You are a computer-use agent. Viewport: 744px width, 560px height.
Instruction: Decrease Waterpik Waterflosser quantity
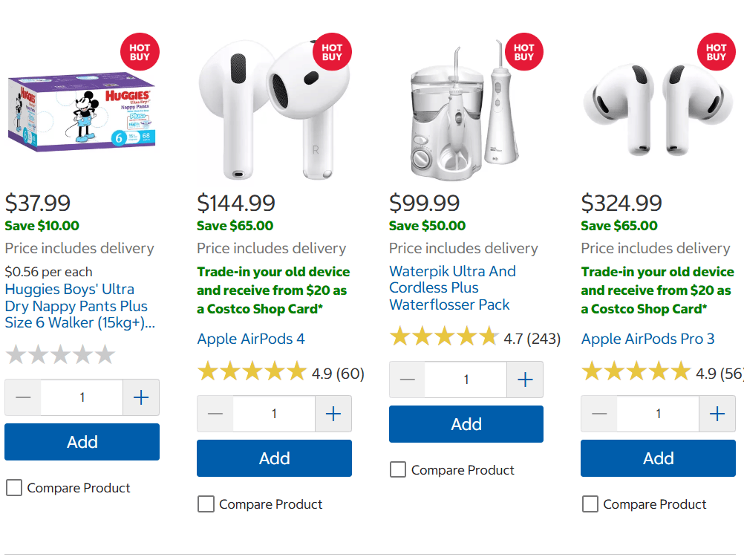(407, 380)
